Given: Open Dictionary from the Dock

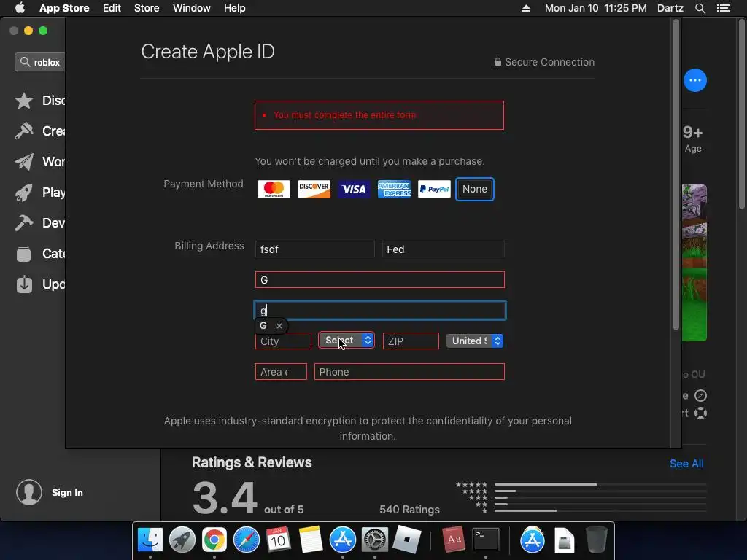Looking at the screenshot, I should (x=453, y=540).
